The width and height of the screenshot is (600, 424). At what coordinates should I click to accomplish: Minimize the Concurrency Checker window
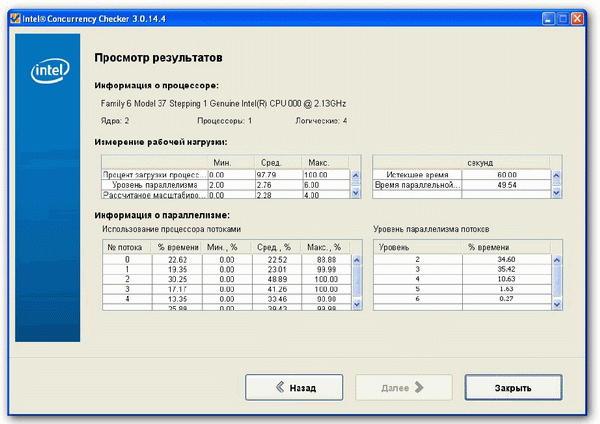click(548, 18)
